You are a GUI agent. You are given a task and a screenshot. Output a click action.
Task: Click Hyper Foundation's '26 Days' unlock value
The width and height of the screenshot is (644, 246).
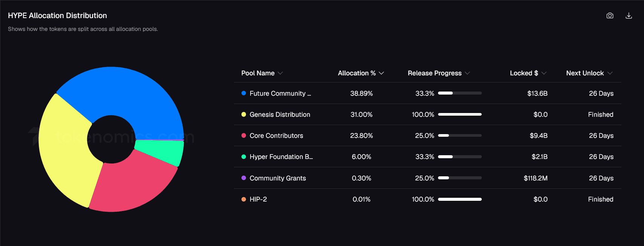coord(601,157)
